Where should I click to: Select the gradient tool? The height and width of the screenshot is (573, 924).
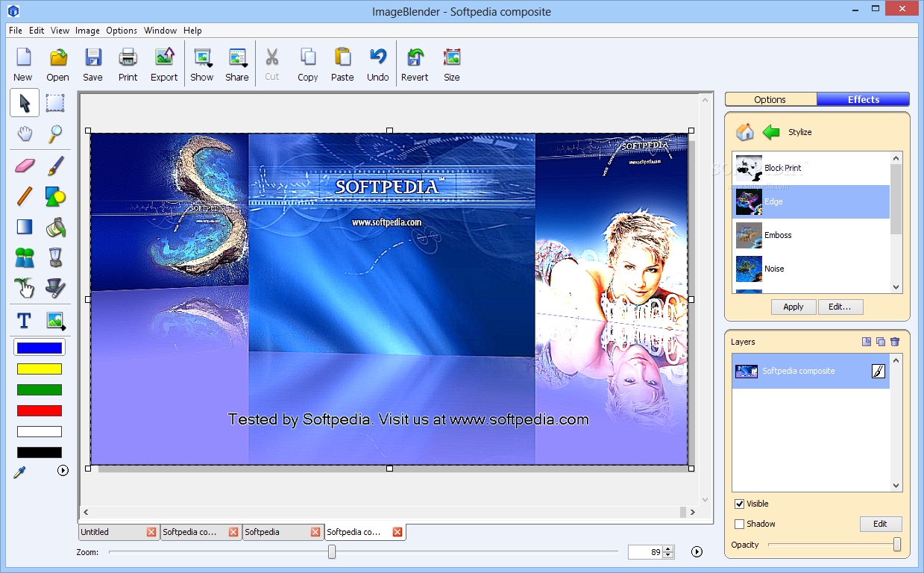pyautogui.click(x=25, y=227)
